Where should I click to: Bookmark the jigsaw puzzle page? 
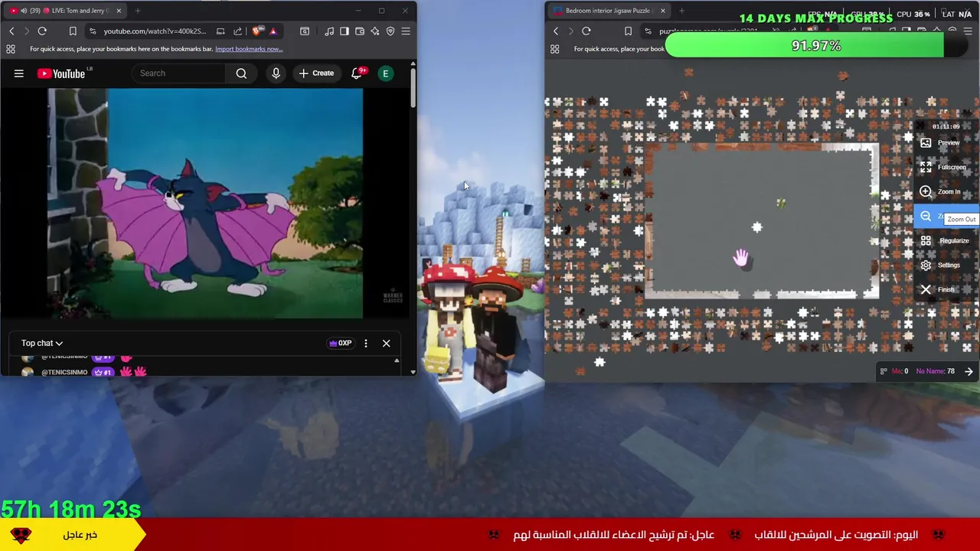pyautogui.click(x=628, y=31)
